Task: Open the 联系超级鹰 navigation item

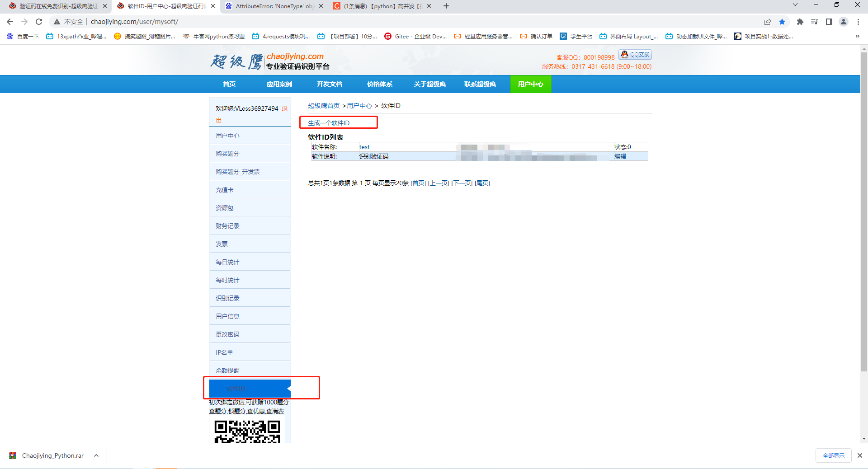Action: 480,84
